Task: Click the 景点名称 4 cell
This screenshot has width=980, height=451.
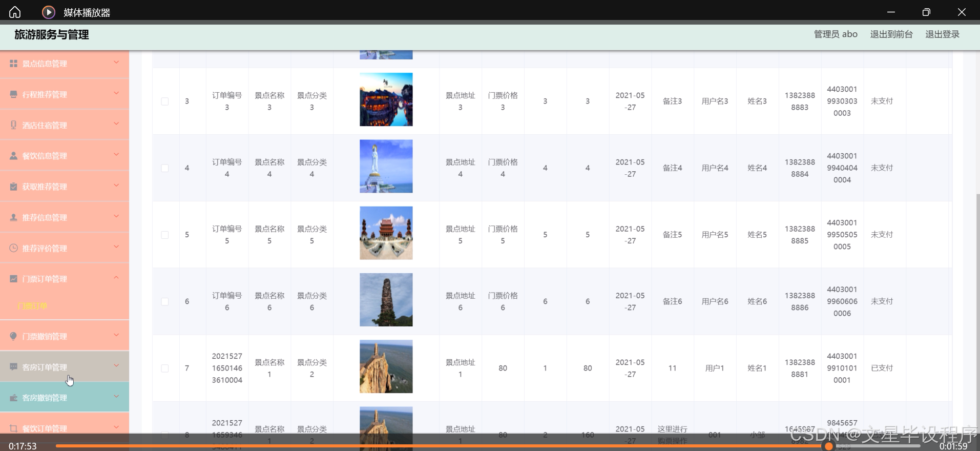Action: [x=269, y=168]
